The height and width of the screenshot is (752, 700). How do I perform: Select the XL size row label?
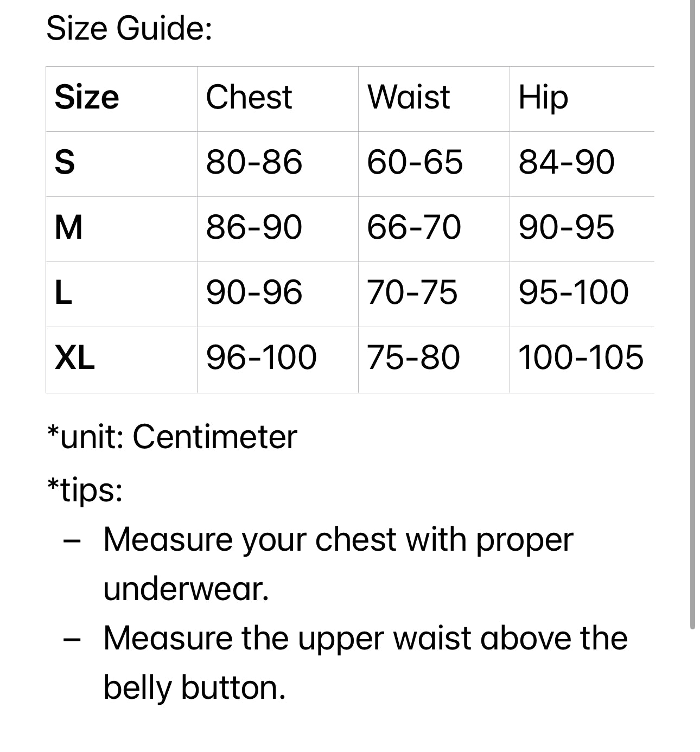75,358
